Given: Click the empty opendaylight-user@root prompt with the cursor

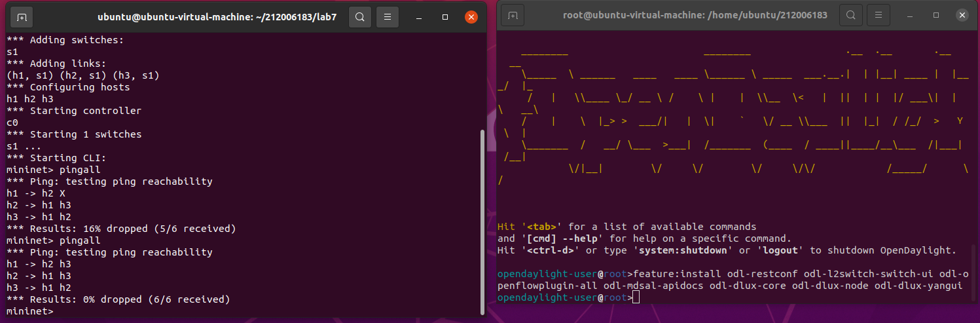Looking at the screenshot, I should (x=568, y=297).
